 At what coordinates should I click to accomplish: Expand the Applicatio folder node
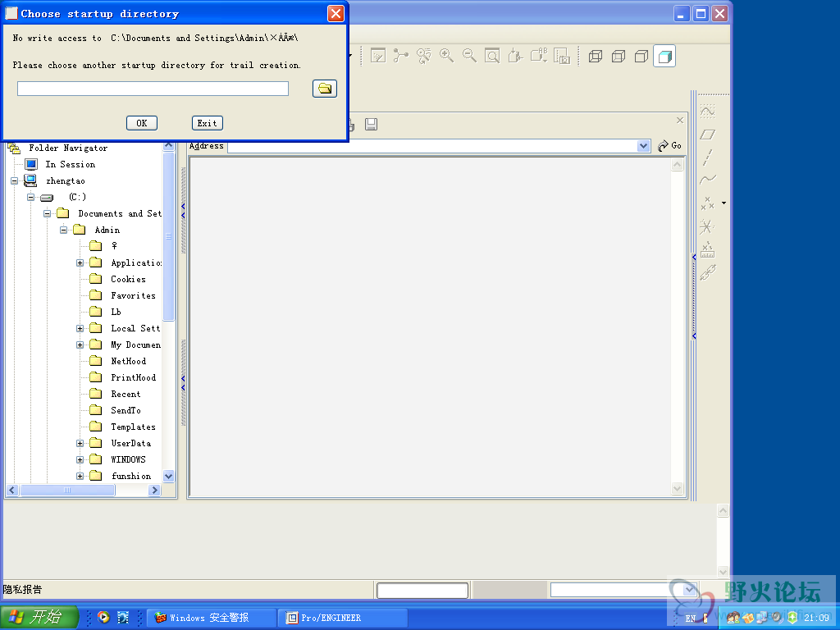point(80,263)
